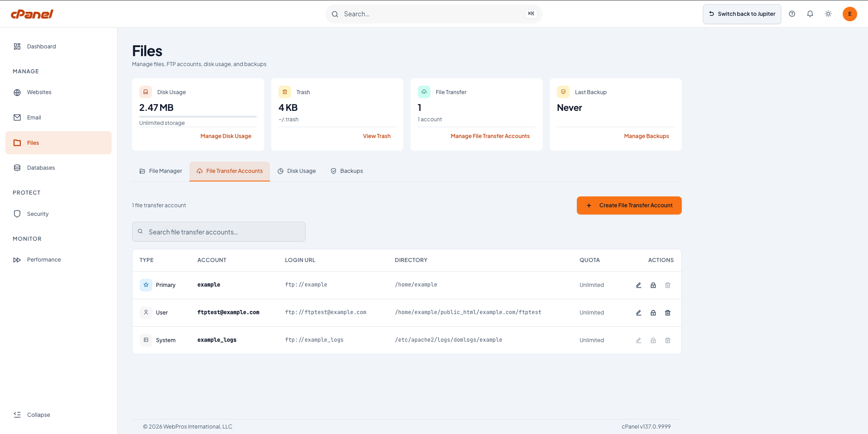Click the DIRECTORY column header
868x434 pixels.
411,260
